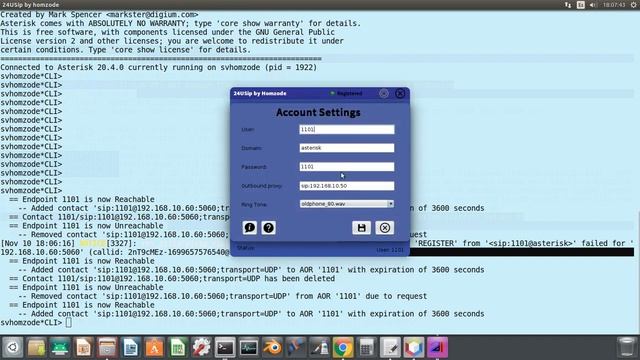Click the svhomzode*CLI> prompt at terminal bottom

[31, 322]
